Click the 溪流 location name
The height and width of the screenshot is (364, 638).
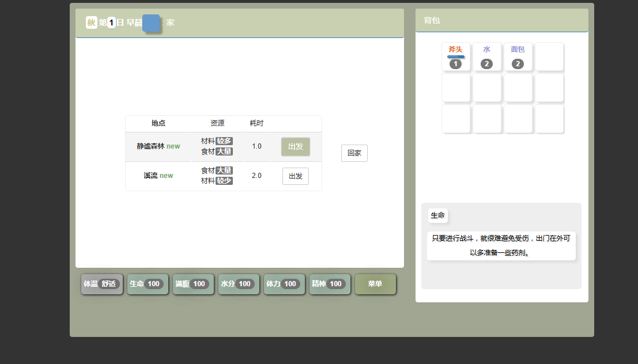point(150,176)
